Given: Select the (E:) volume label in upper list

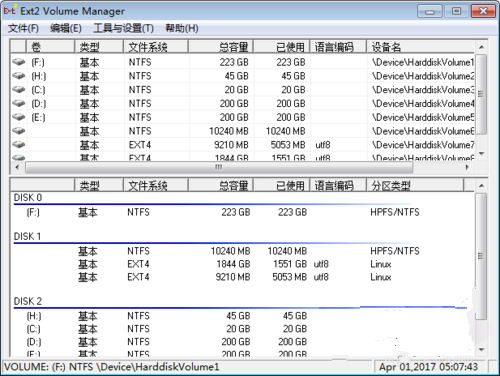Looking at the screenshot, I should click(38, 118).
